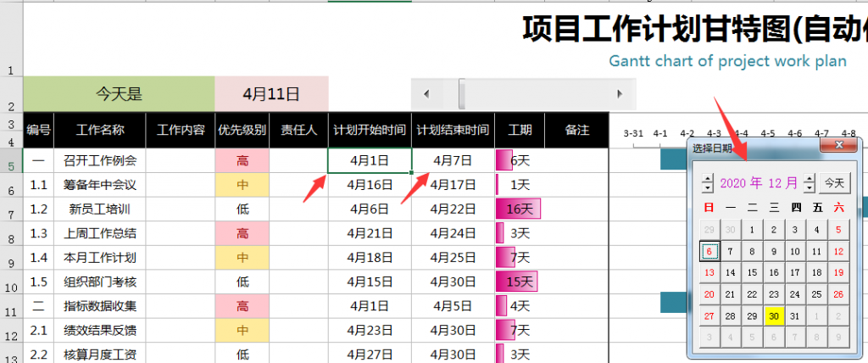The image size is (868, 363).
Task: Click the 指标数据收集 task name
Action: (x=100, y=306)
